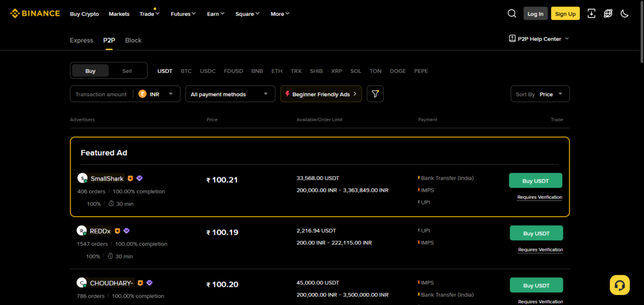Click the Log In button
Viewport: 644px width, 305px height.
point(536,14)
